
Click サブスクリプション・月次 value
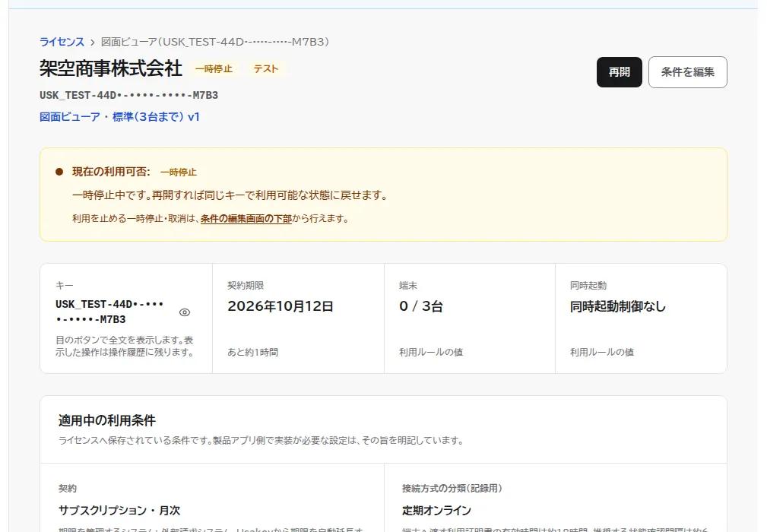point(119,511)
